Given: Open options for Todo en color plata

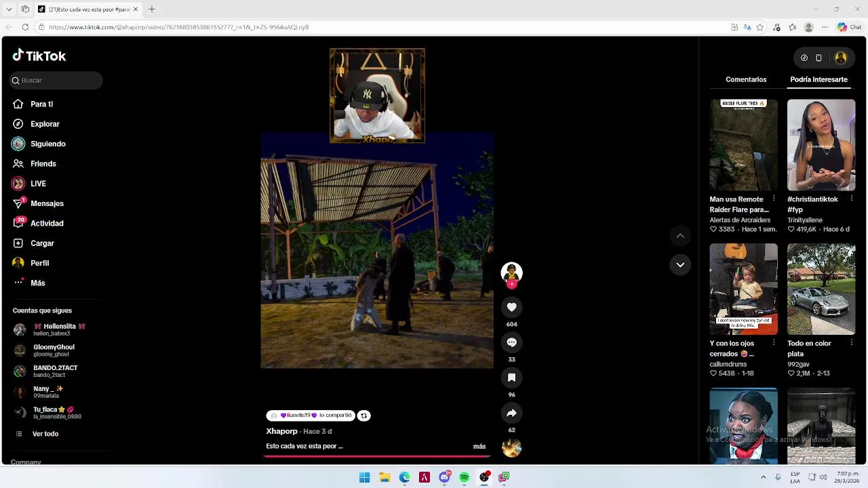Looking at the screenshot, I should pos(851,343).
